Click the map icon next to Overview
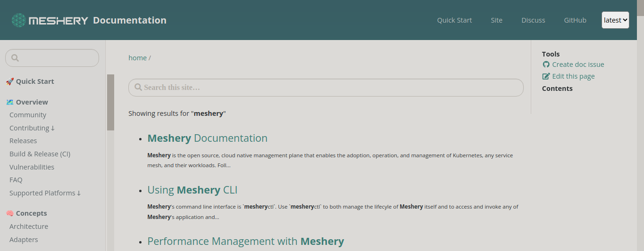Viewport: 644px width, 251px height. 10,102
